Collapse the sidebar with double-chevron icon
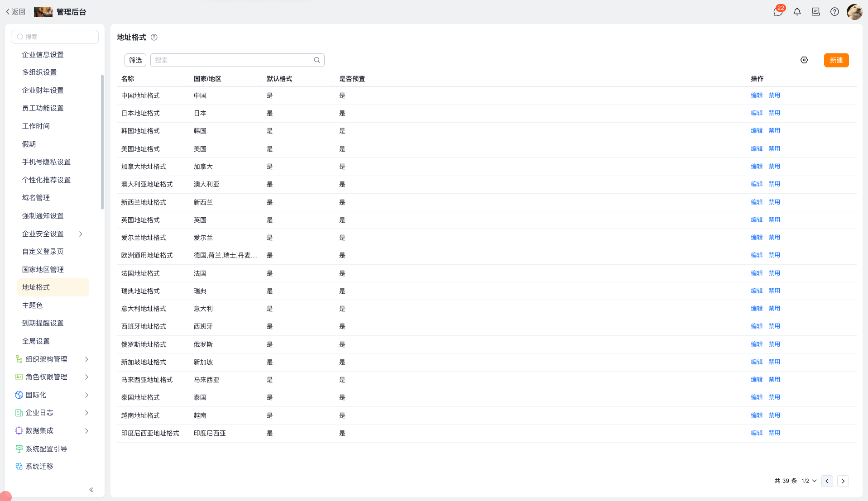Image resolution: width=868 pixels, height=501 pixels. (91, 490)
